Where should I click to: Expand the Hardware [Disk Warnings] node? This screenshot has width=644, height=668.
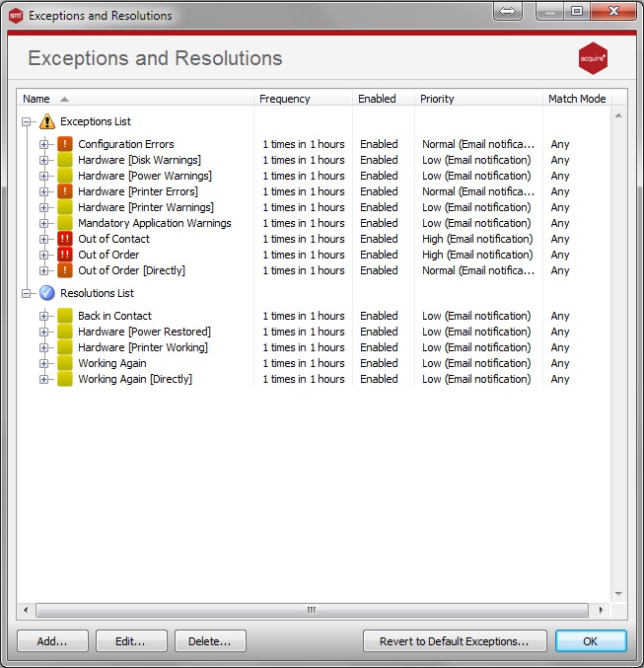43,160
